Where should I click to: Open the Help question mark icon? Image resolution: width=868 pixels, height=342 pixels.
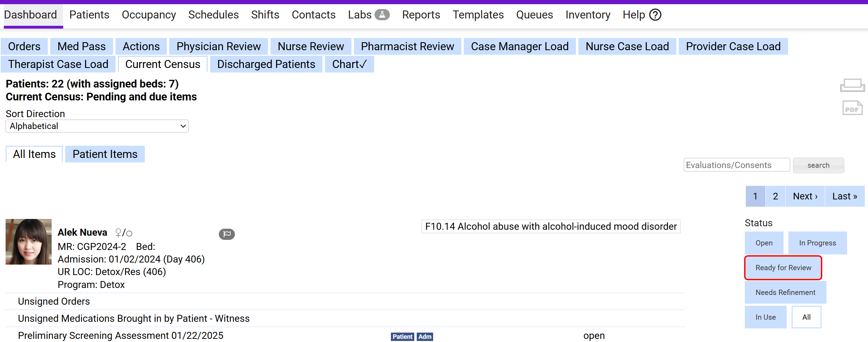tap(655, 15)
